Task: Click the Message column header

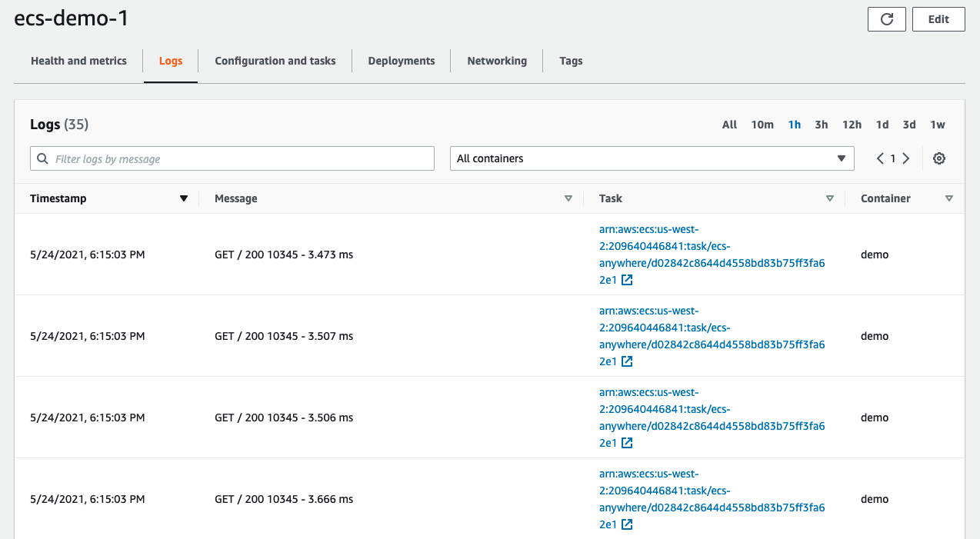Action: [x=236, y=198]
